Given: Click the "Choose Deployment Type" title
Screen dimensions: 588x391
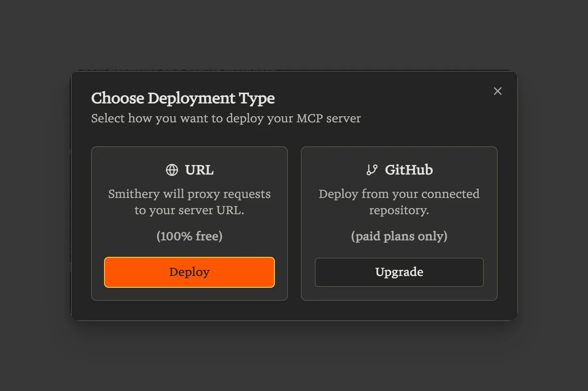Looking at the screenshot, I should [x=183, y=98].
